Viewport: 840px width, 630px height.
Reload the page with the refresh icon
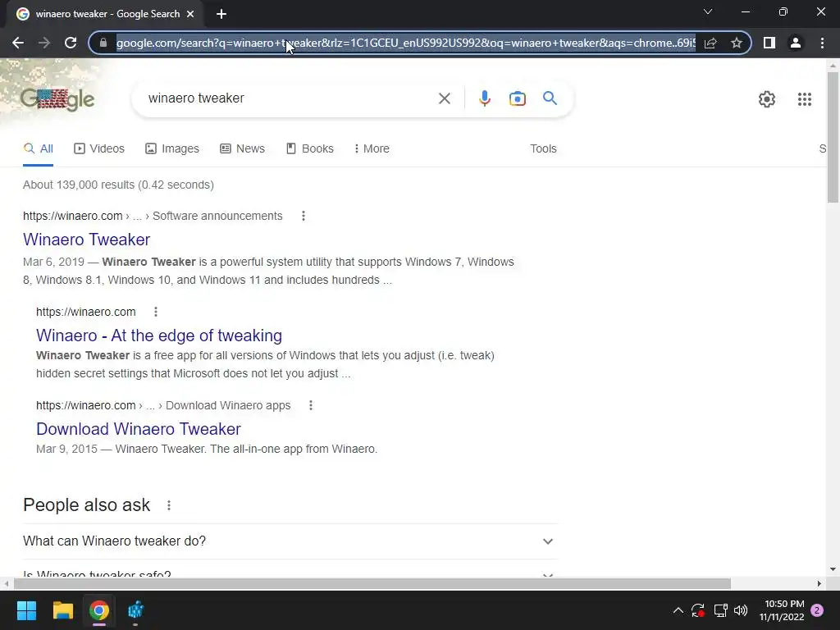click(x=71, y=43)
